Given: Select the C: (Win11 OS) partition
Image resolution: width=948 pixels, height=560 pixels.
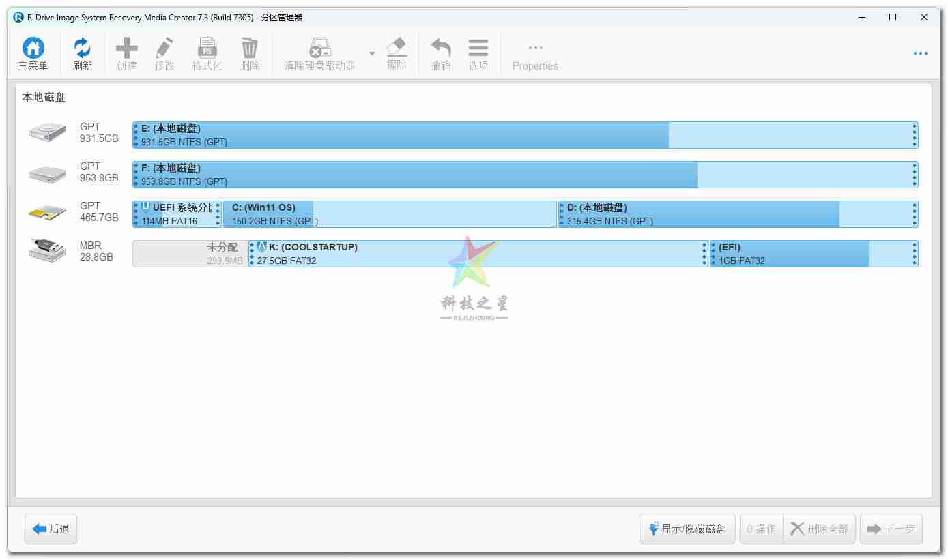Looking at the screenshot, I should 389,214.
